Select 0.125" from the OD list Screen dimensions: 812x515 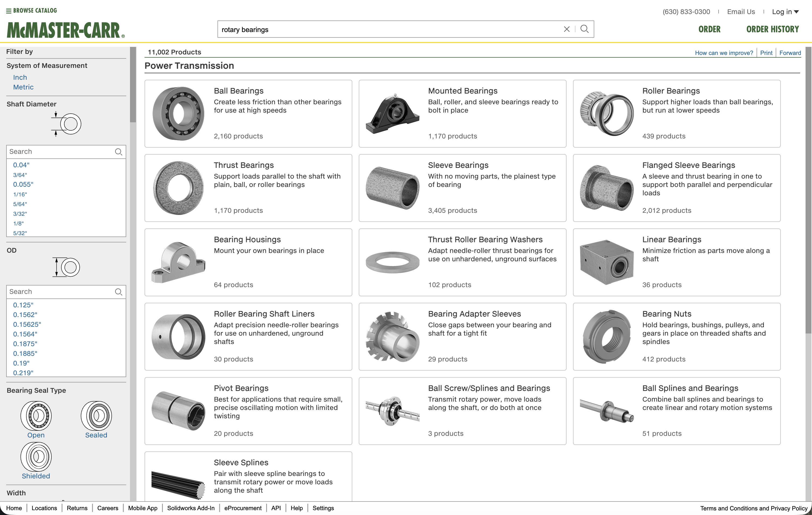click(23, 305)
